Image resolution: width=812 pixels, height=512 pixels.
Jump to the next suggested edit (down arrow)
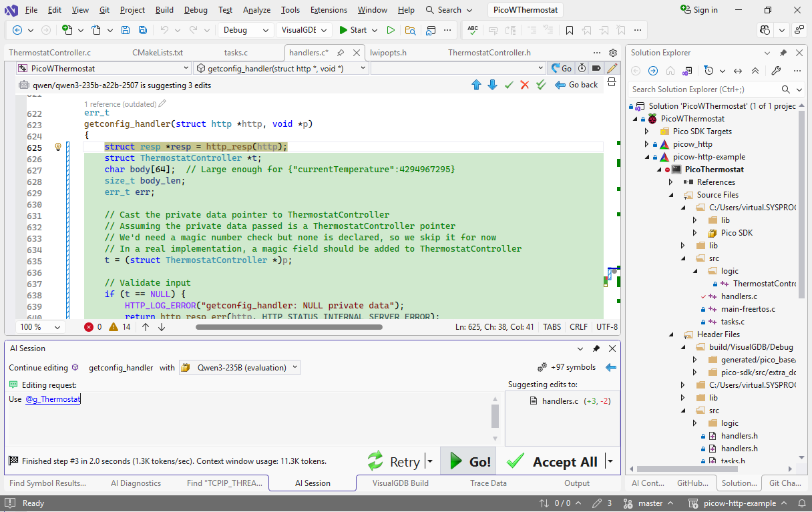click(x=492, y=85)
